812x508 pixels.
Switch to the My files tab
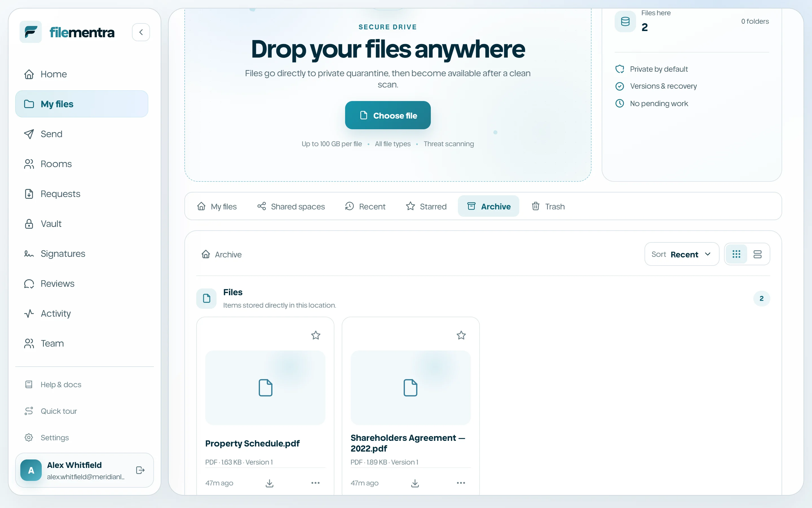click(x=217, y=206)
